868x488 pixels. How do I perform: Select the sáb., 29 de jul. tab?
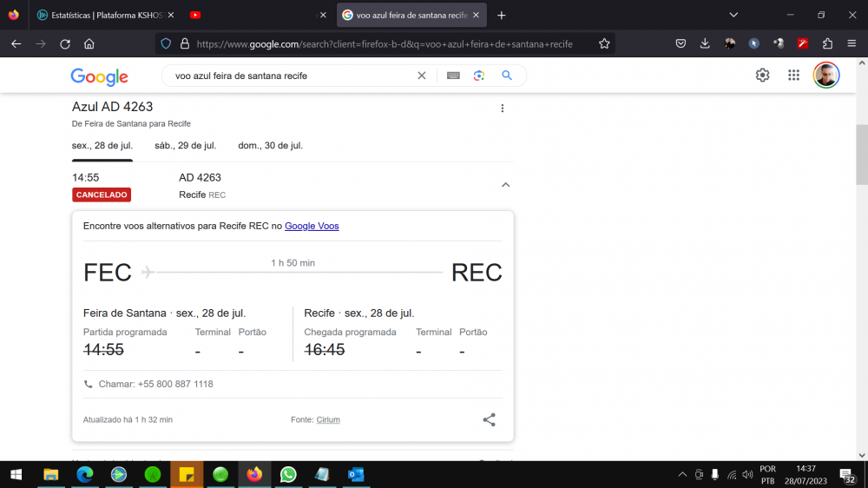tap(186, 146)
